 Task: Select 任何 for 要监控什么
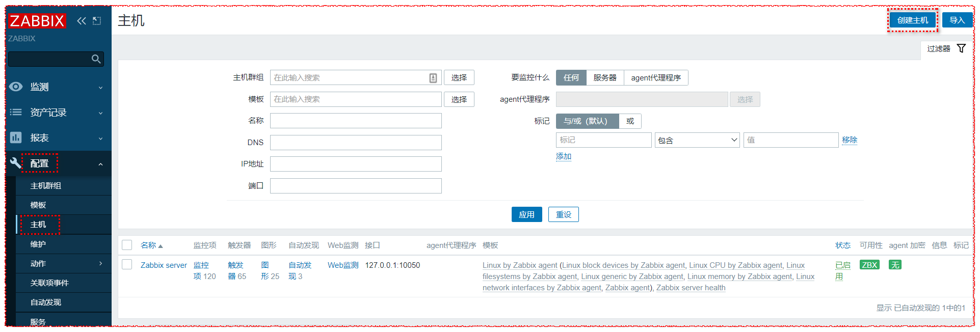[571, 77]
